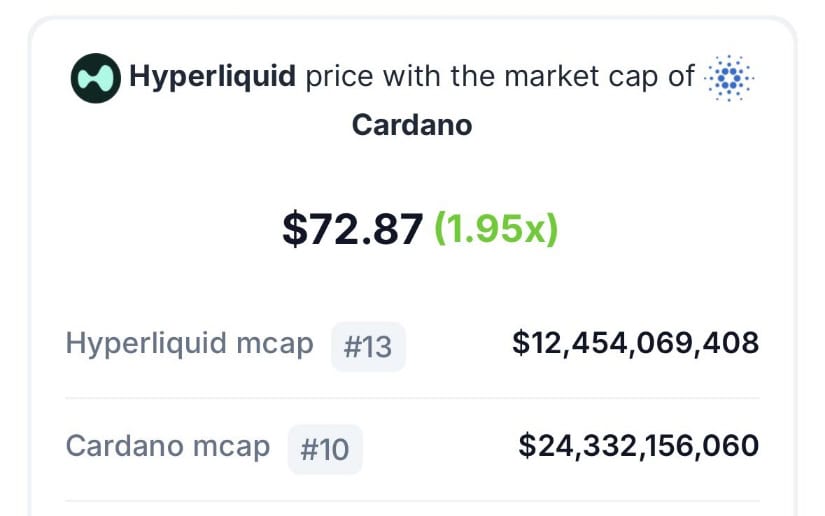
Task: Click the word "with" in the header
Action: 412,76
